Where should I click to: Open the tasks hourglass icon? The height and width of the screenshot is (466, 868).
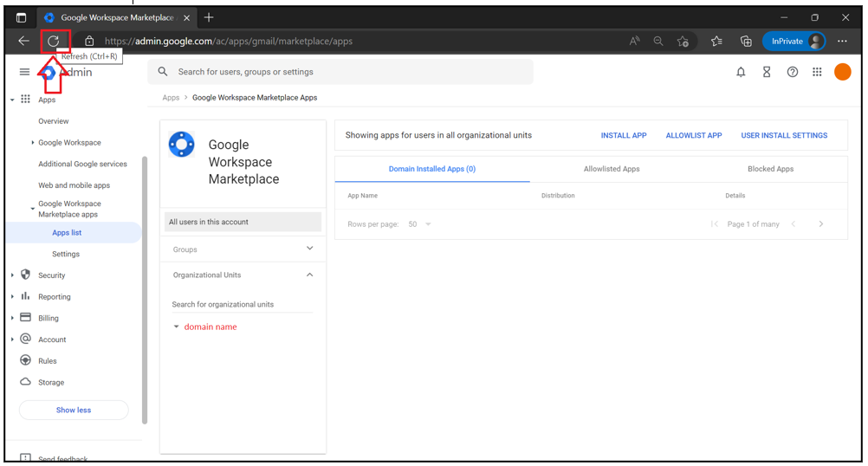pyautogui.click(x=767, y=72)
